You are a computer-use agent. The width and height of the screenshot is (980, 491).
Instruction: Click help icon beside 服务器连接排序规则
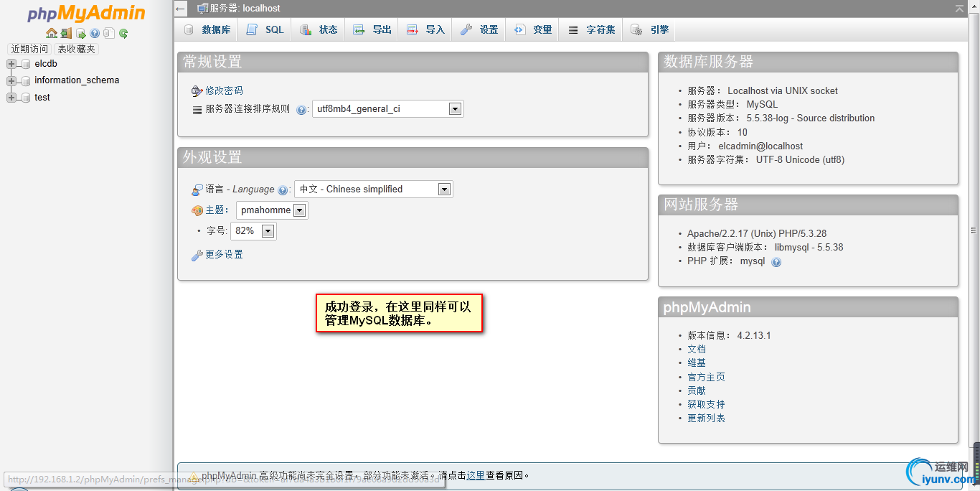pyautogui.click(x=301, y=110)
